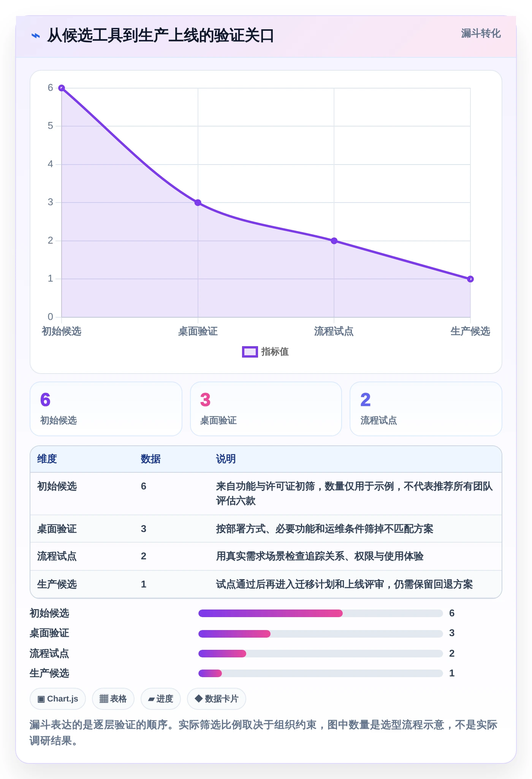
Task: Click the 初始候选 x-axis label
Action: (x=62, y=331)
